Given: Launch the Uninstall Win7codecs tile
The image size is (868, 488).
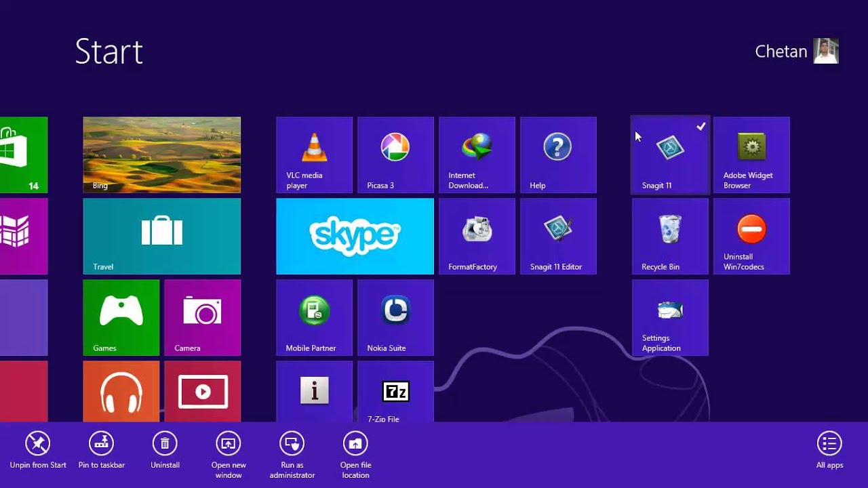Looking at the screenshot, I should (751, 236).
